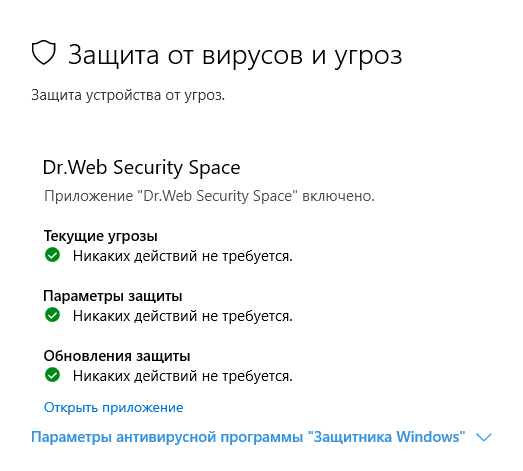The width and height of the screenshot is (523, 471).
Task: Open Параметры антивирусной программы "Защитника Windows" link
Action: (x=248, y=437)
